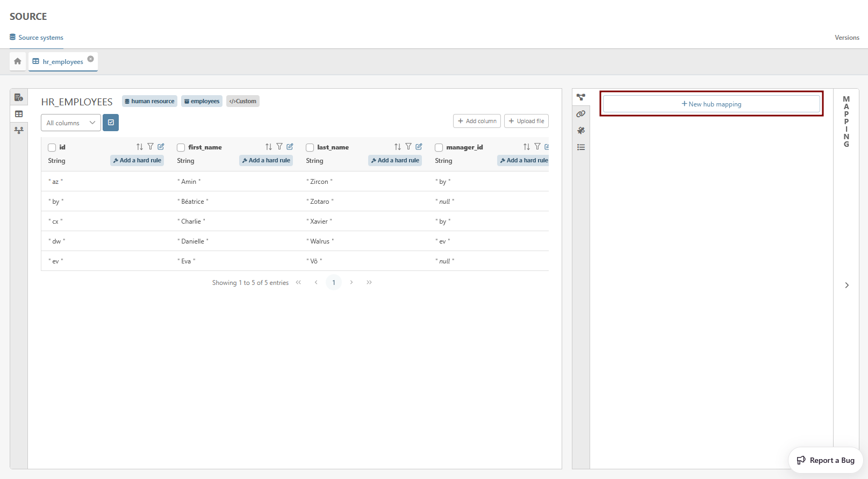The width and height of the screenshot is (868, 479).
Task: Sort the id column using arrows icon
Action: click(140, 147)
